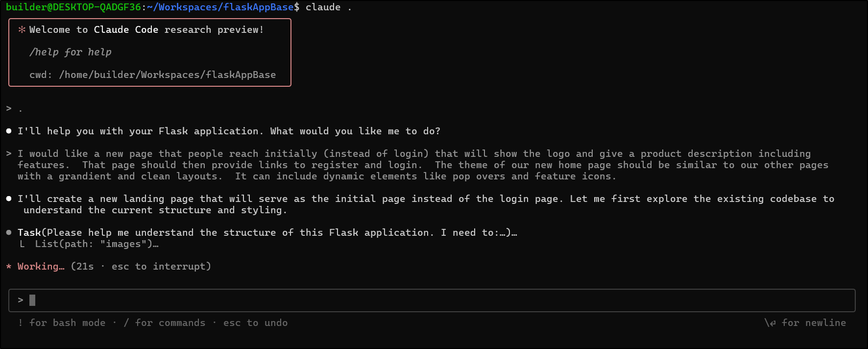The width and height of the screenshot is (868, 349).
Task: Click the '/ for commands' hint
Action: [x=165, y=323]
